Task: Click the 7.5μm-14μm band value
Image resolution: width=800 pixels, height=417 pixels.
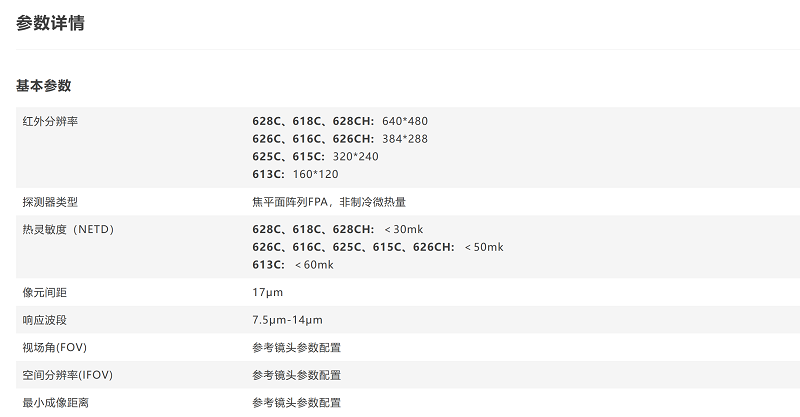Action: (x=287, y=320)
